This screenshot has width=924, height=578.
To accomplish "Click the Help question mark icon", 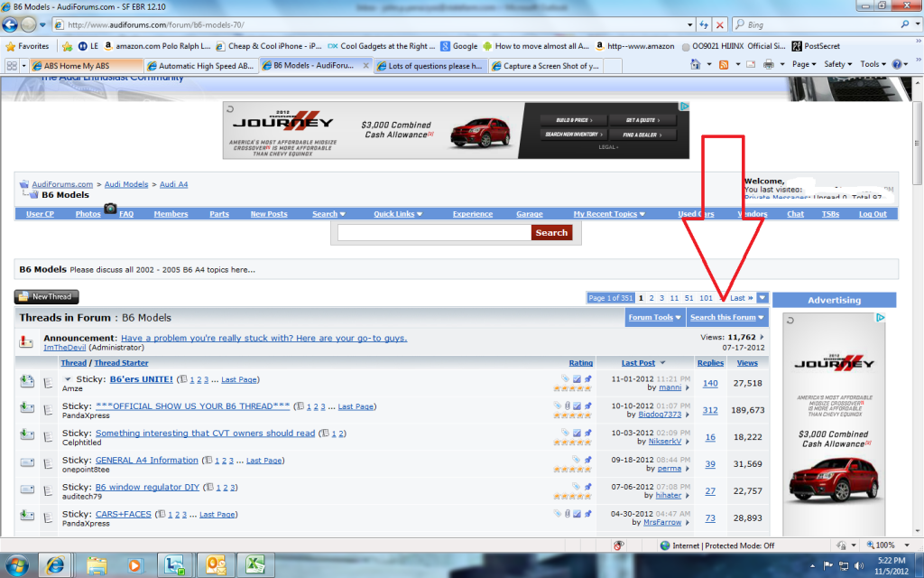I will [x=897, y=64].
